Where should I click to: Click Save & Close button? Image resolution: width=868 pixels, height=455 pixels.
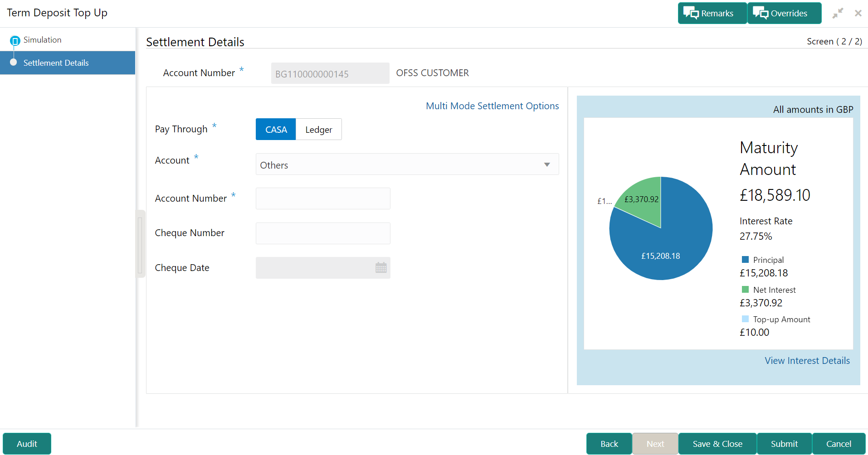(x=717, y=444)
